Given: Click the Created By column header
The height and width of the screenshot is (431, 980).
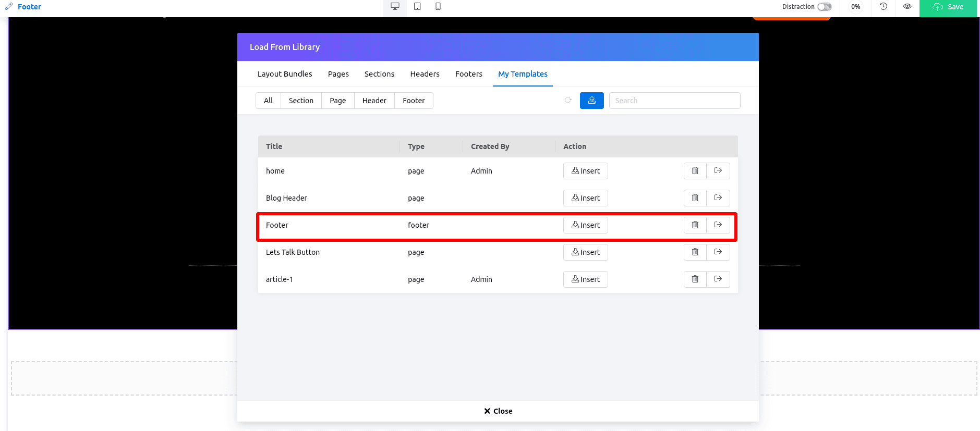Looking at the screenshot, I should tap(490, 146).
